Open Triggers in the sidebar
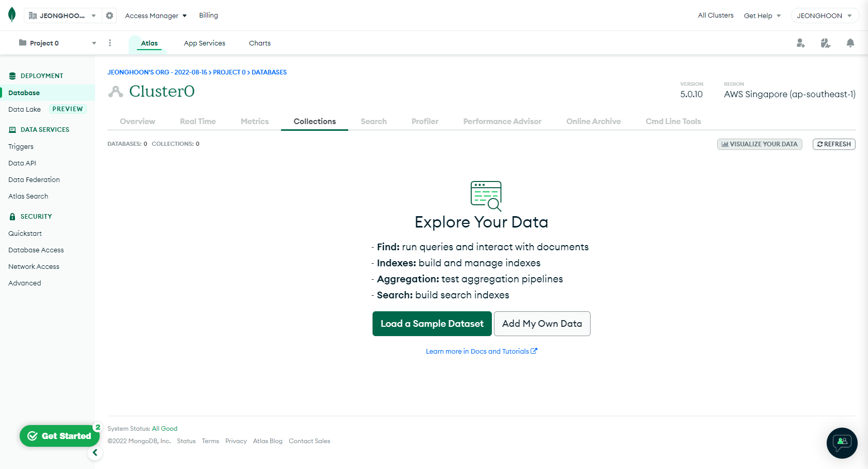Viewport: 868px width, 469px height. click(x=21, y=147)
